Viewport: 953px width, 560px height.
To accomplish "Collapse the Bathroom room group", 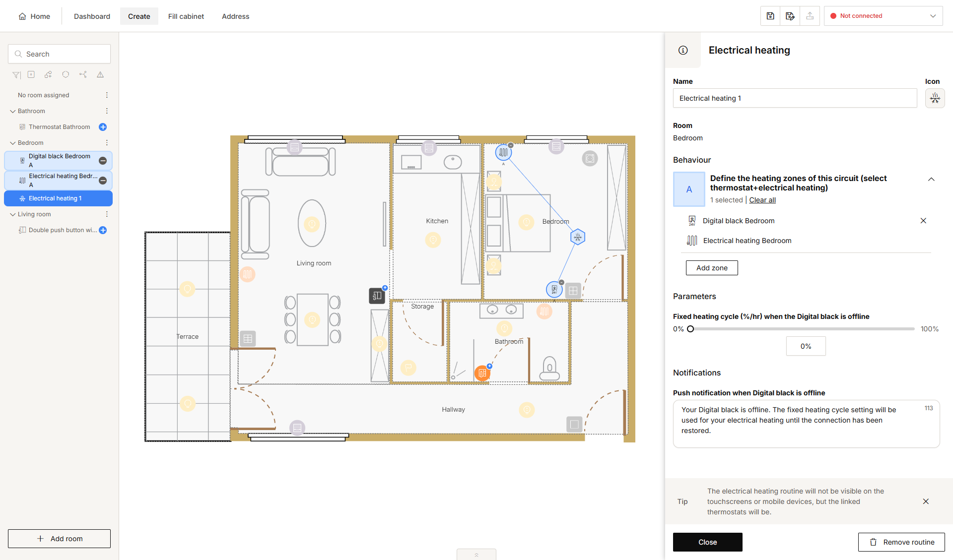I will pyautogui.click(x=13, y=111).
